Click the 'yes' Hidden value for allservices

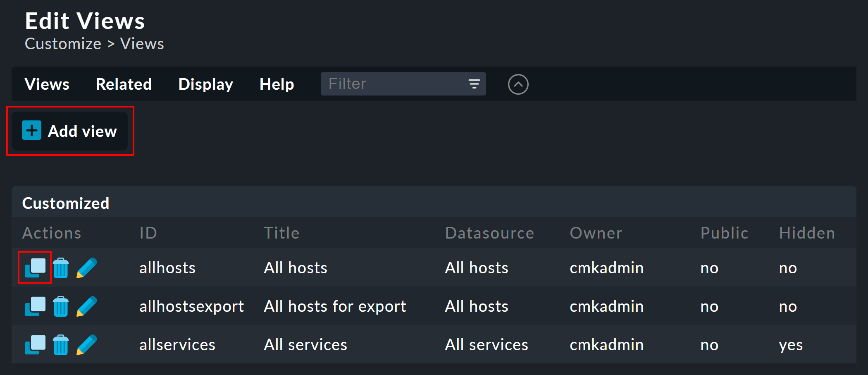click(x=791, y=345)
